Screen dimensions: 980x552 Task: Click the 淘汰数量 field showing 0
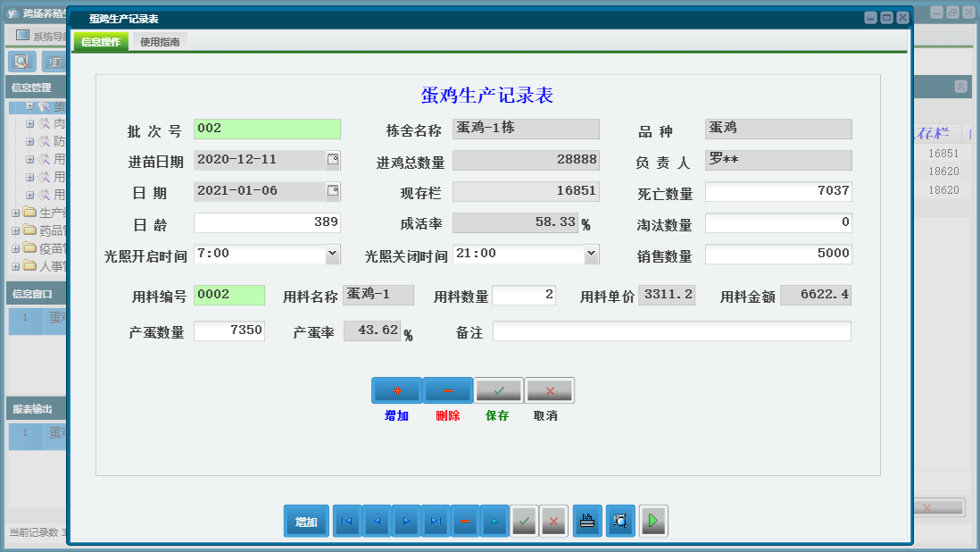click(778, 222)
